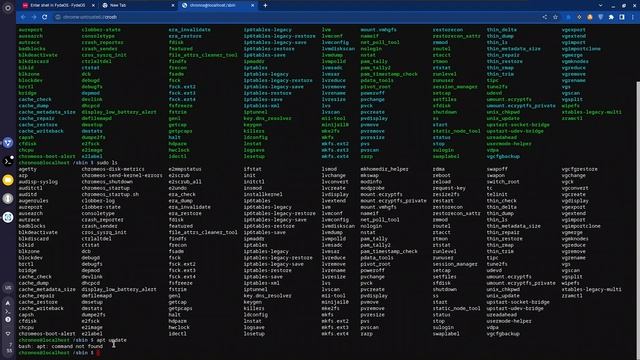Click the 'switch_root' entry

(x=502, y=182)
